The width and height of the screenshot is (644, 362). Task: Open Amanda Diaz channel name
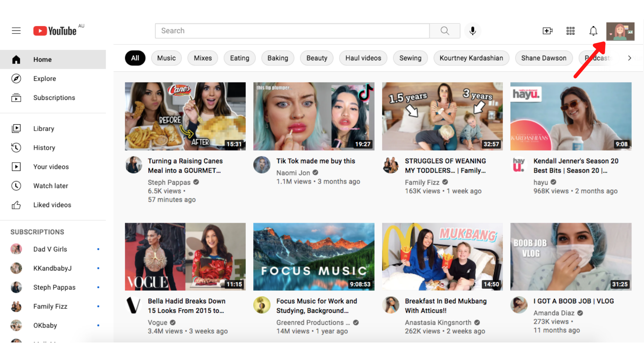(554, 313)
